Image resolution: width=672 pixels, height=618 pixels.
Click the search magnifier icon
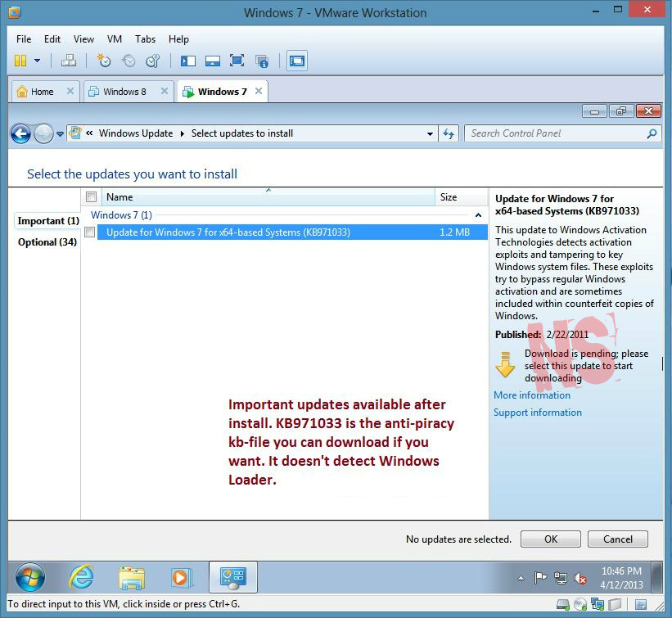coord(652,133)
